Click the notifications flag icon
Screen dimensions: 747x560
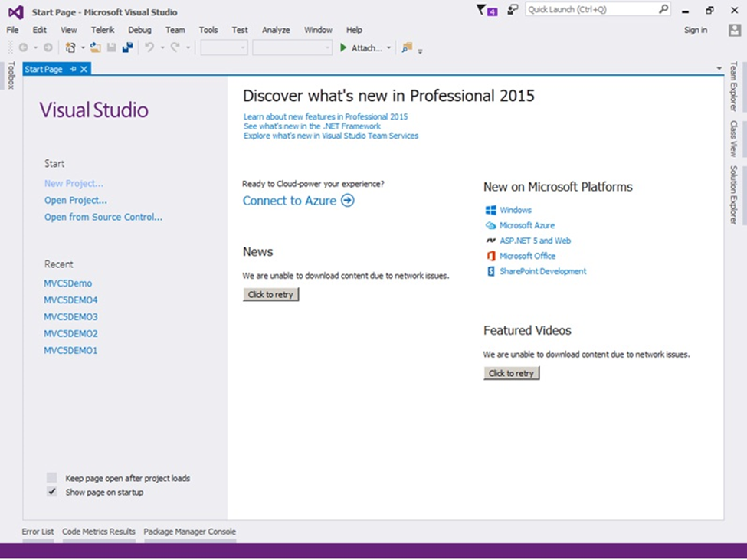pos(481,10)
